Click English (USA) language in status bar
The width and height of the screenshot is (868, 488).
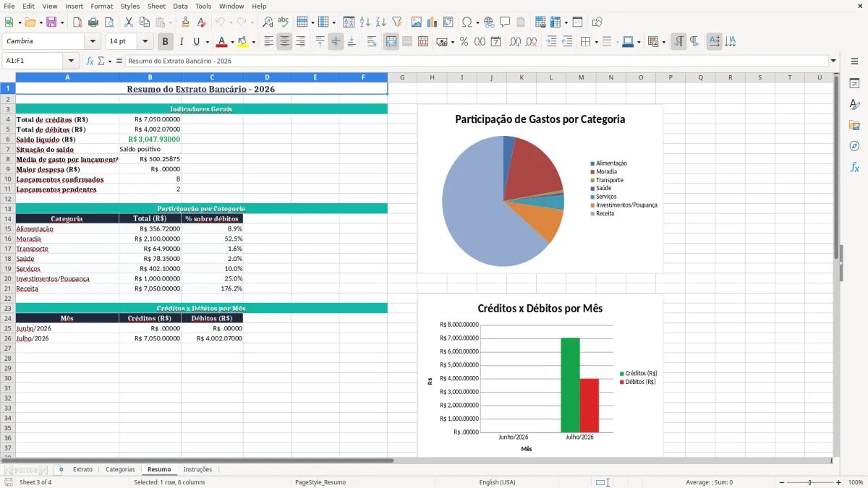(x=497, y=482)
